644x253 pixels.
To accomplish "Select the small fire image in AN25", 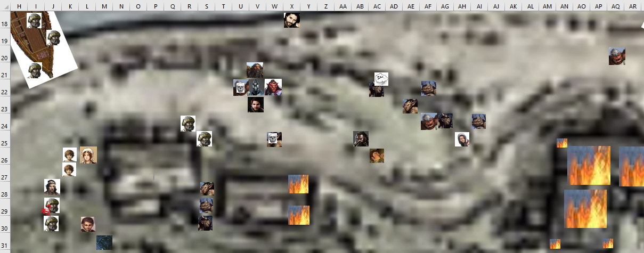I will pos(562,143).
